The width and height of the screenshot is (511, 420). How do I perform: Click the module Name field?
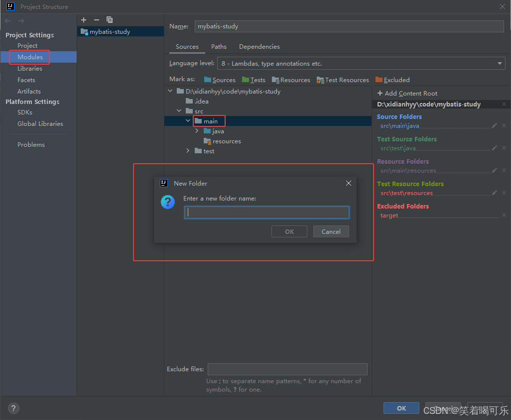click(x=349, y=26)
